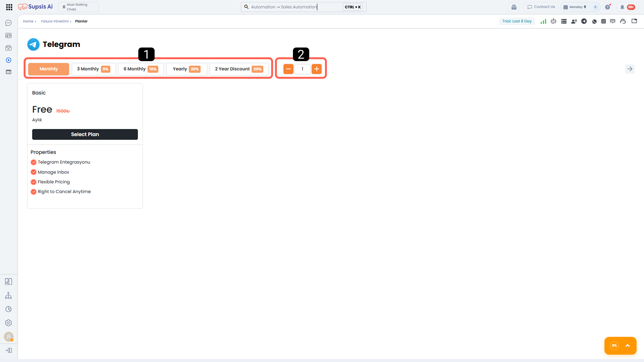Viewport: 644px width, 362px height.
Task: Click the Telegram logo next to heading
Action: 33,44
